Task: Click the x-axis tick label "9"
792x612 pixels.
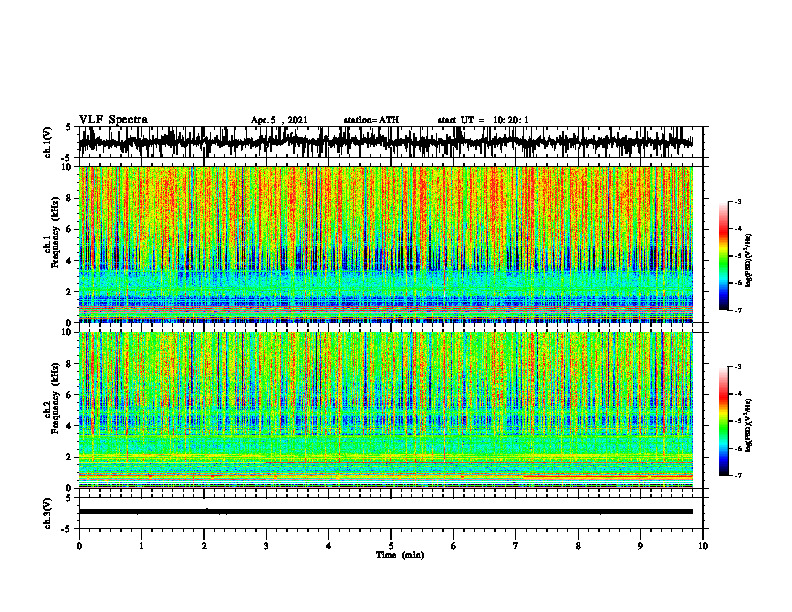Action: click(640, 546)
